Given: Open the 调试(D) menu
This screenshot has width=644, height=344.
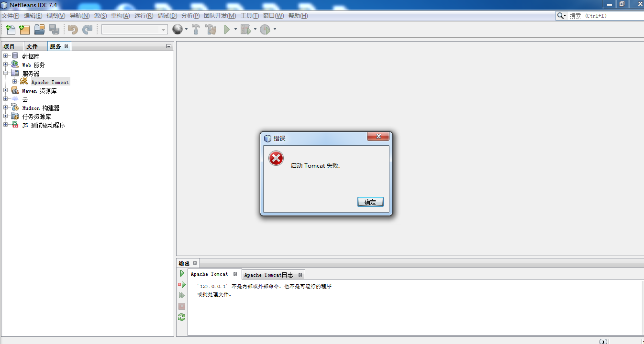Looking at the screenshot, I should (x=167, y=16).
